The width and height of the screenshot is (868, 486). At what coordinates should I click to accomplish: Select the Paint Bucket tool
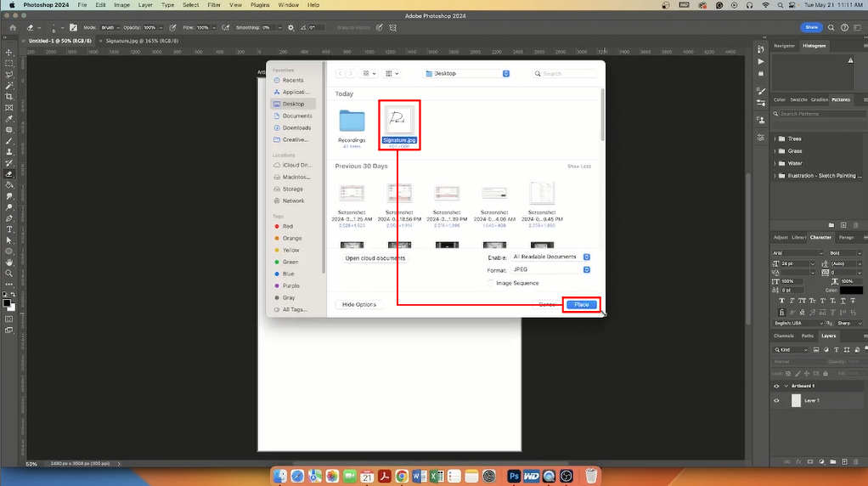[8, 185]
